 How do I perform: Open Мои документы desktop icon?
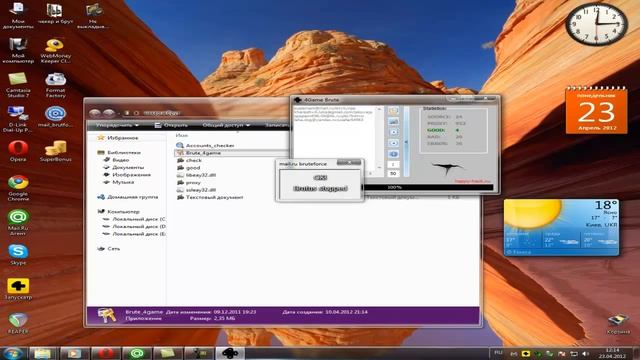[x=18, y=15]
